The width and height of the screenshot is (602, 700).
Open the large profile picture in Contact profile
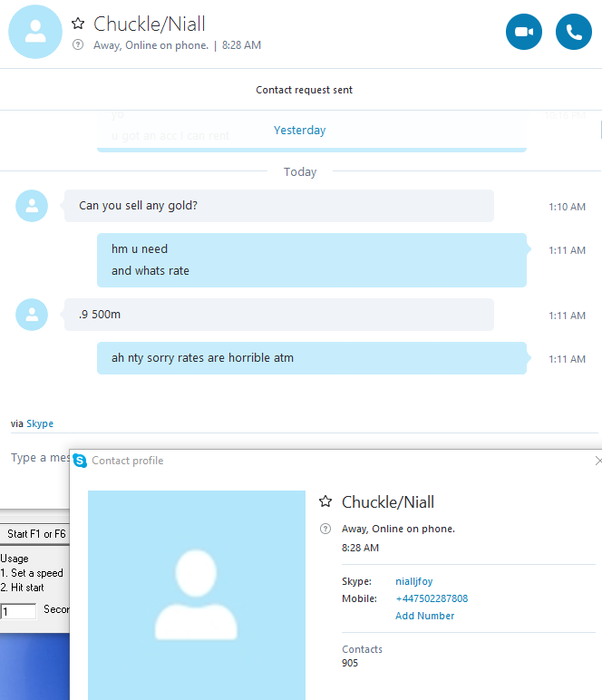[197, 595]
